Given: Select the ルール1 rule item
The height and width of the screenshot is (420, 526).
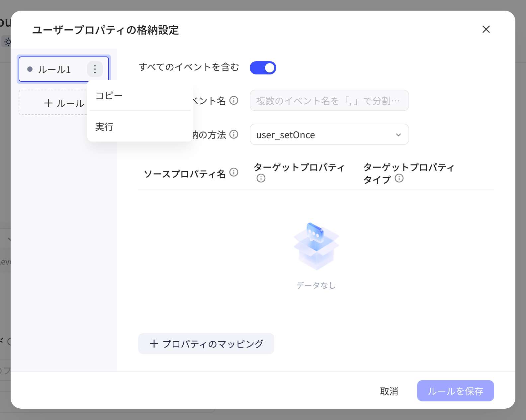Looking at the screenshot, I should (x=64, y=69).
